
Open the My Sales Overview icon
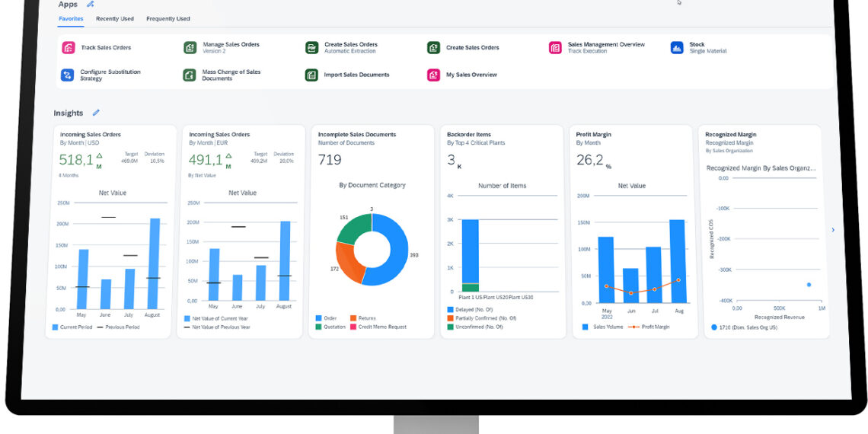pos(433,75)
